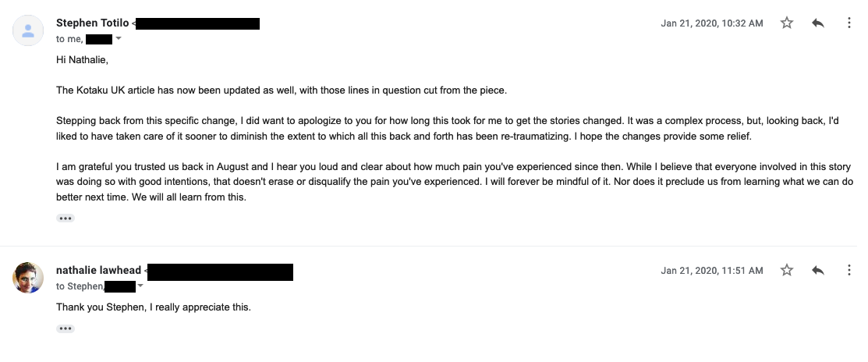The height and width of the screenshot is (362, 868).
Task: Star nathalie lawhead's 11:51 AM email
Action: [x=787, y=270]
